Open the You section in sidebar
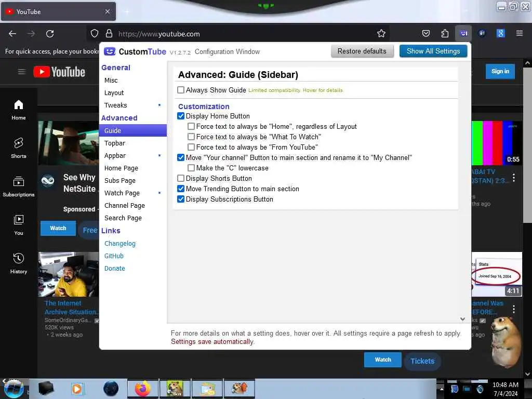 click(x=19, y=225)
